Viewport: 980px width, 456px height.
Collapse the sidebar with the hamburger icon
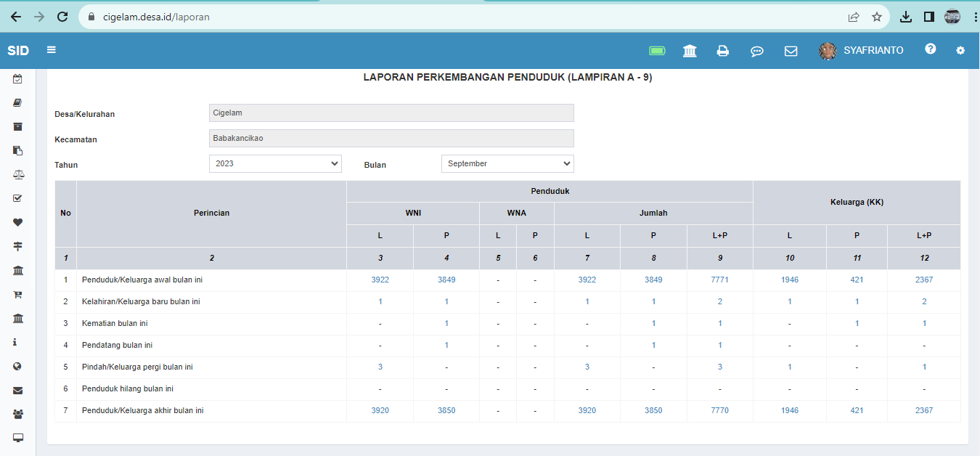point(50,50)
